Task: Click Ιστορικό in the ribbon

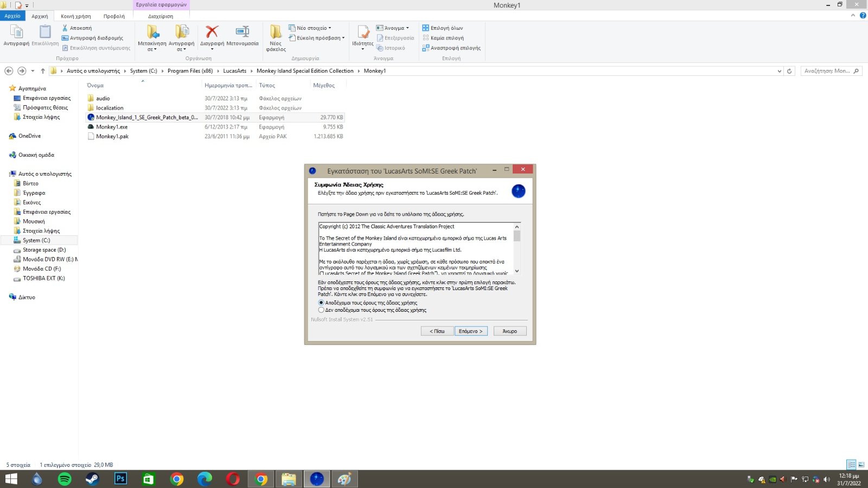Action: 391,48
